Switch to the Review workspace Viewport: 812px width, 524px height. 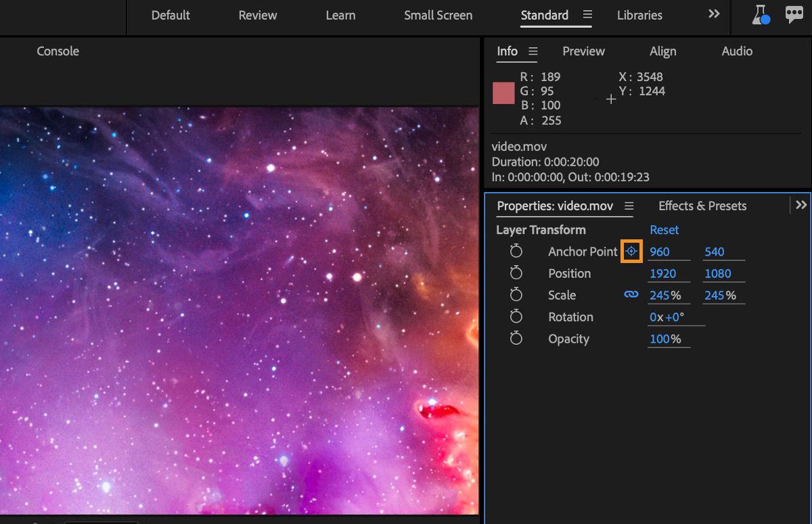point(258,15)
